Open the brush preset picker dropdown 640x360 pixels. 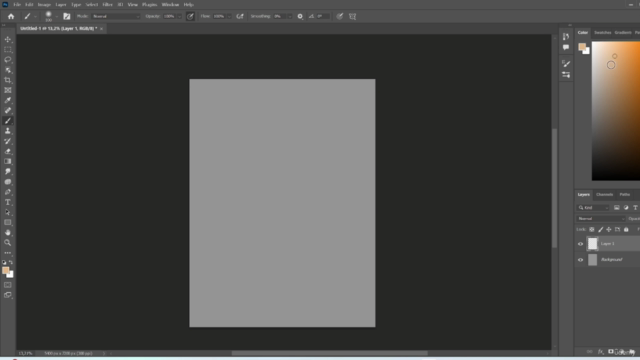coord(56,16)
